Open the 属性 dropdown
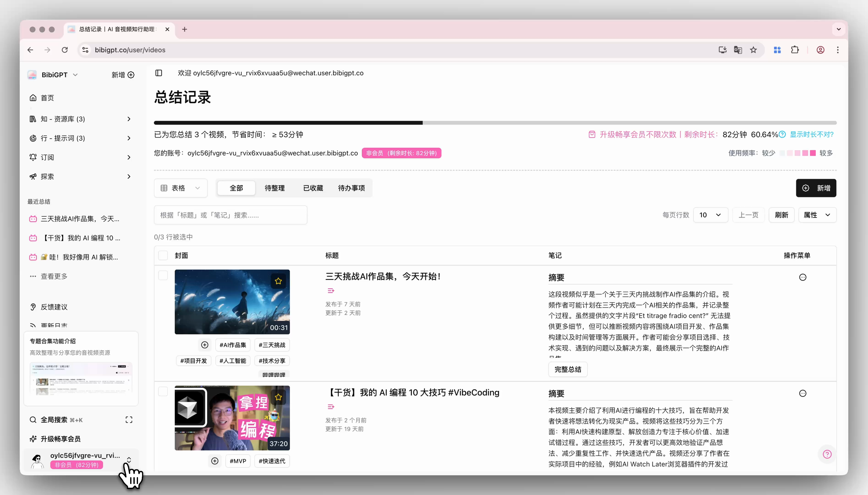868x495 pixels. point(817,215)
